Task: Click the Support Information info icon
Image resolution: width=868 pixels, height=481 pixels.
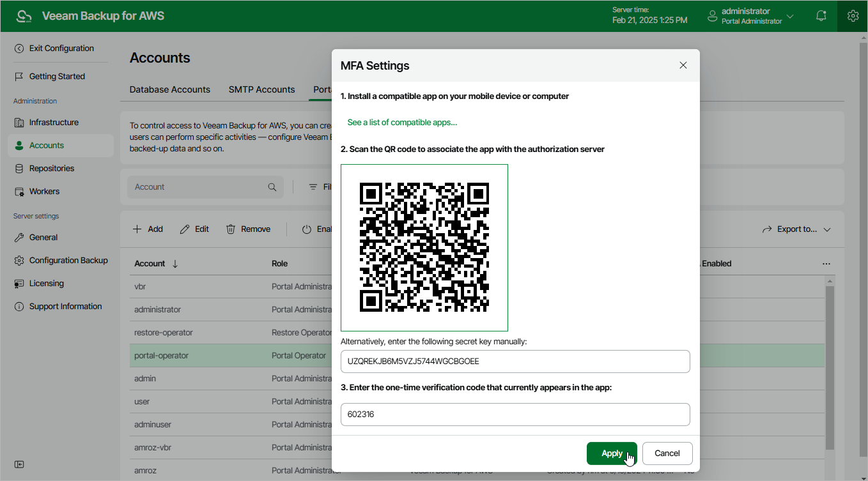Action: coord(19,307)
